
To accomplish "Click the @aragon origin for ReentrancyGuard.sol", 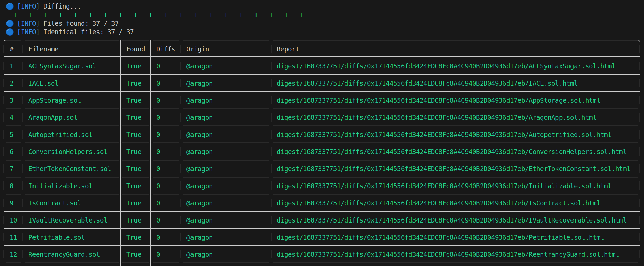I will tap(199, 254).
